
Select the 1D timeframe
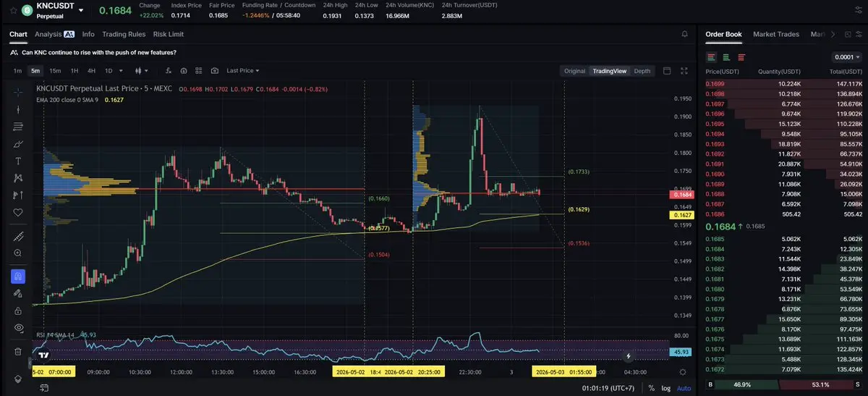click(x=109, y=71)
